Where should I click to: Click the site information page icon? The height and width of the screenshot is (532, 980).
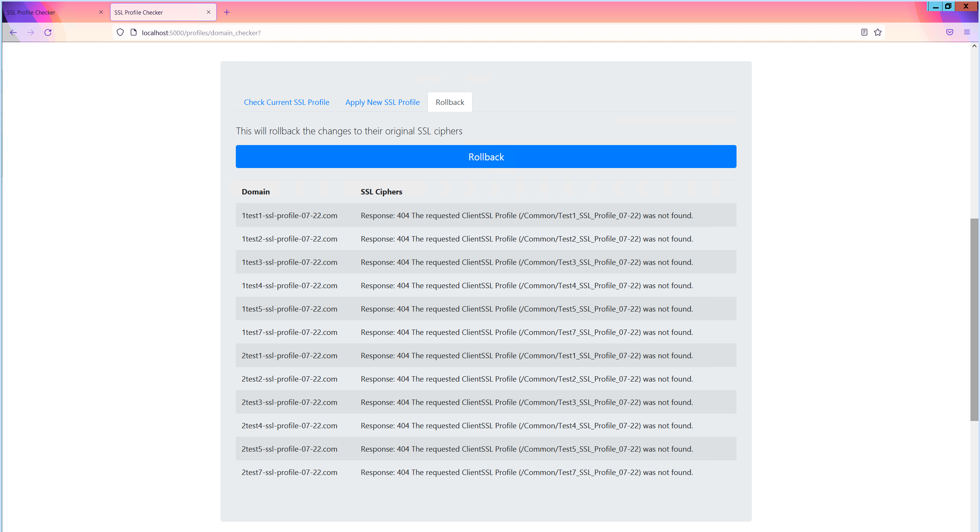134,33
